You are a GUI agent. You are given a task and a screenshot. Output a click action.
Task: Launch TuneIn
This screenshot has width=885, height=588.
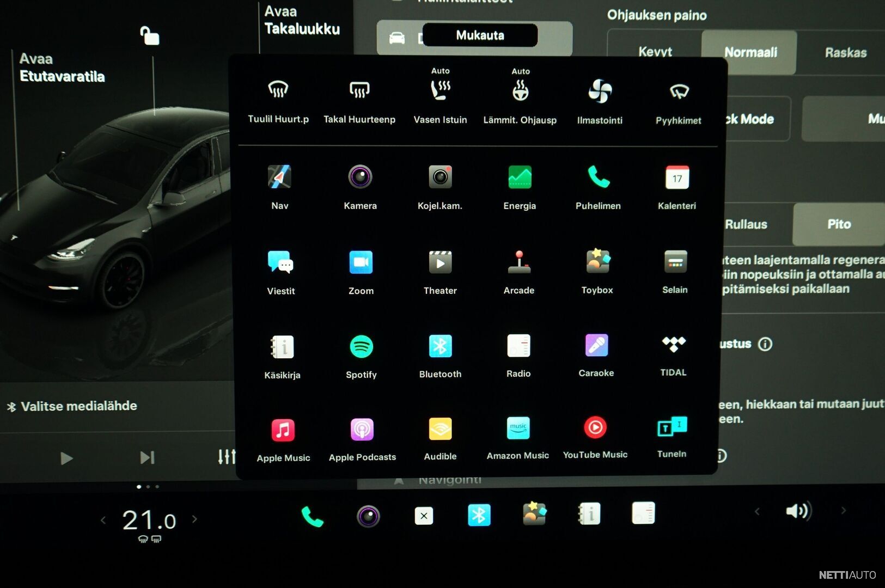672,437
